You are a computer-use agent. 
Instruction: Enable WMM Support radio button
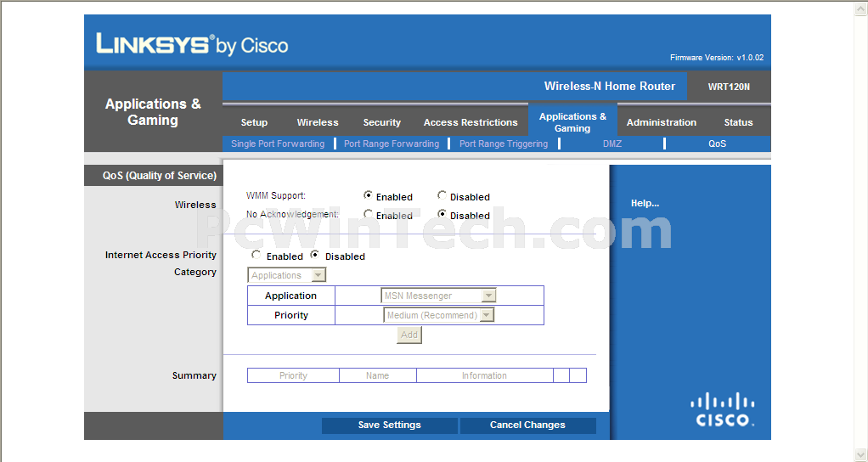[368, 195]
